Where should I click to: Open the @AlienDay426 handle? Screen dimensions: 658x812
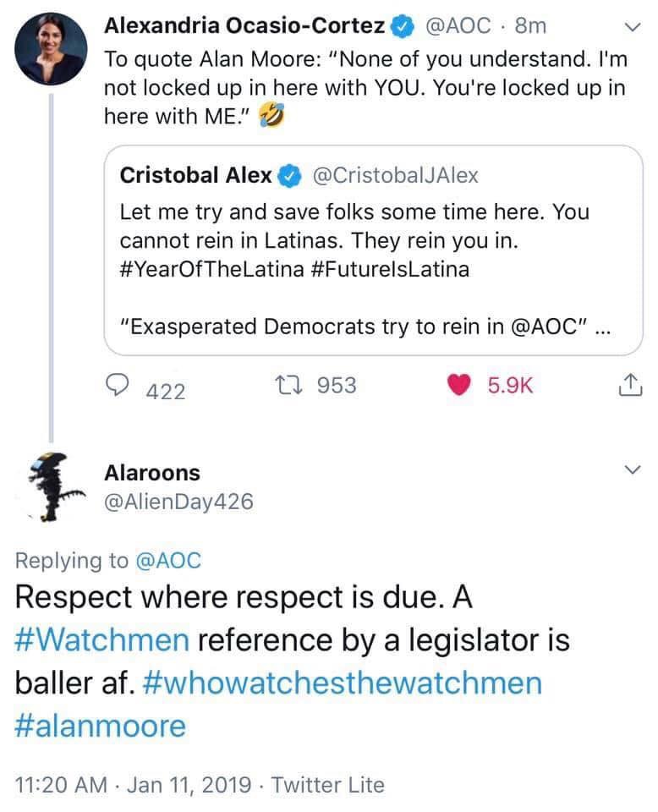tap(178, 502)
